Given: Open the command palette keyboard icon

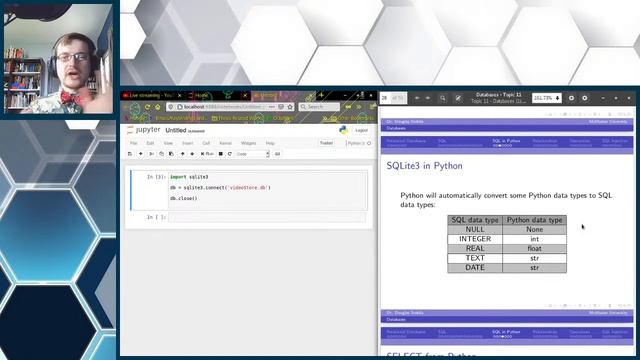Looking at the screenshot, I should (277, 154).
